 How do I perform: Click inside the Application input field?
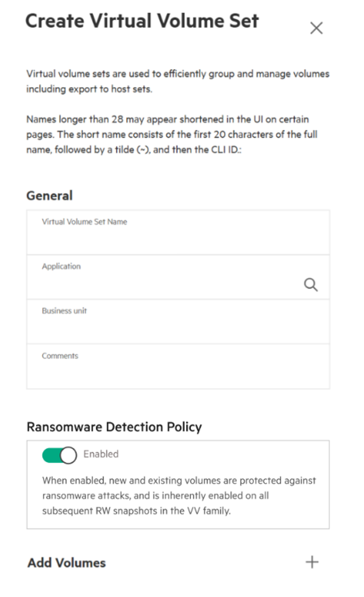tap(178, 277)
